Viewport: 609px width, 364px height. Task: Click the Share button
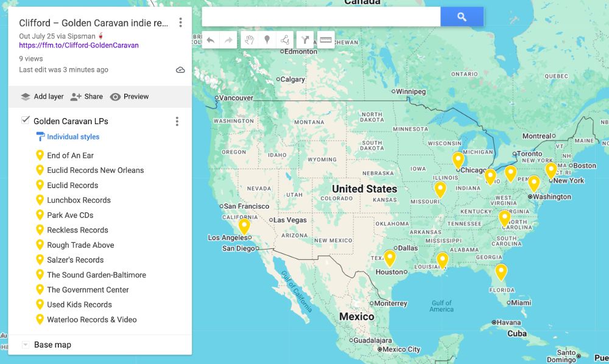(x=86, y=97)
